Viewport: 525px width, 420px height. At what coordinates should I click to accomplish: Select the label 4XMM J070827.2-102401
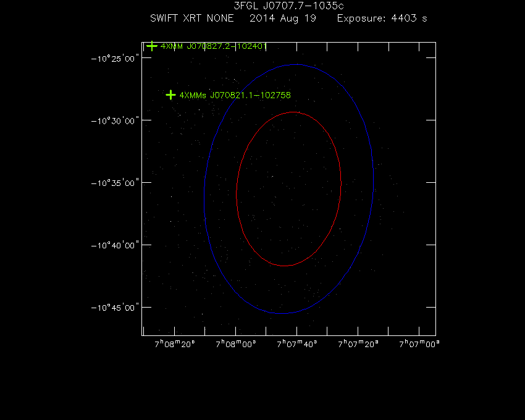coord(214,46)
